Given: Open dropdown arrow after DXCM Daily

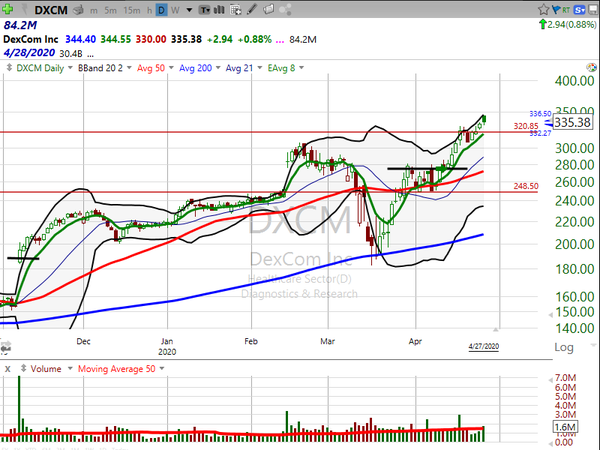Looking at the screenshot, I should tap(70, 68).
